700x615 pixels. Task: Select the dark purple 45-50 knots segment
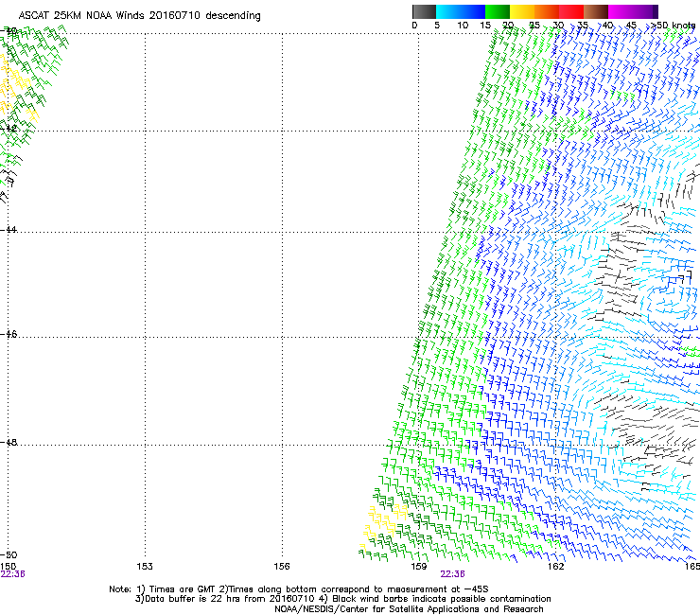coord(645,11)
